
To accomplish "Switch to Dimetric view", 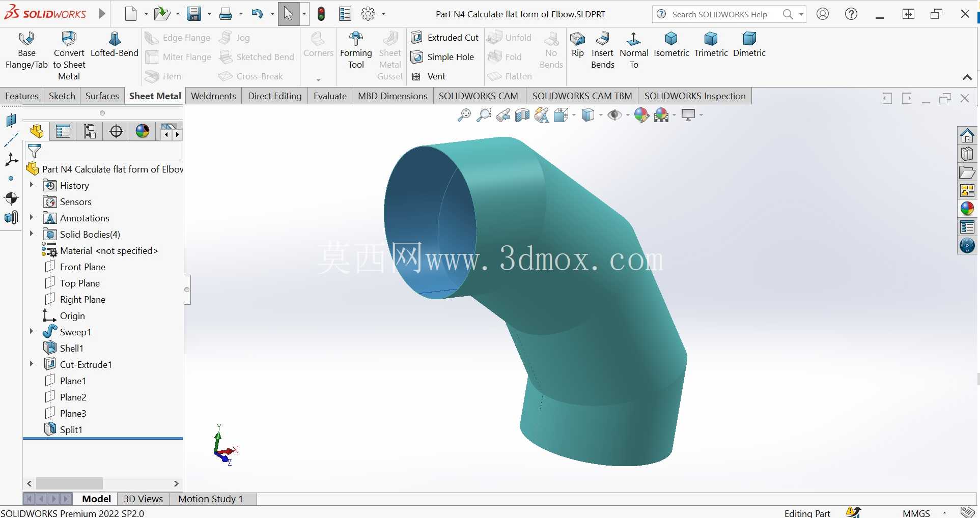I will pos(749,45).
